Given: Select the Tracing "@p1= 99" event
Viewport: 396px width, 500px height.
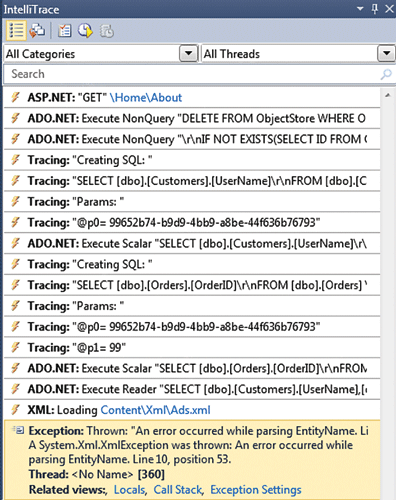Looking at the screenshot, I should pyautogui.click(x=192, y=348).
